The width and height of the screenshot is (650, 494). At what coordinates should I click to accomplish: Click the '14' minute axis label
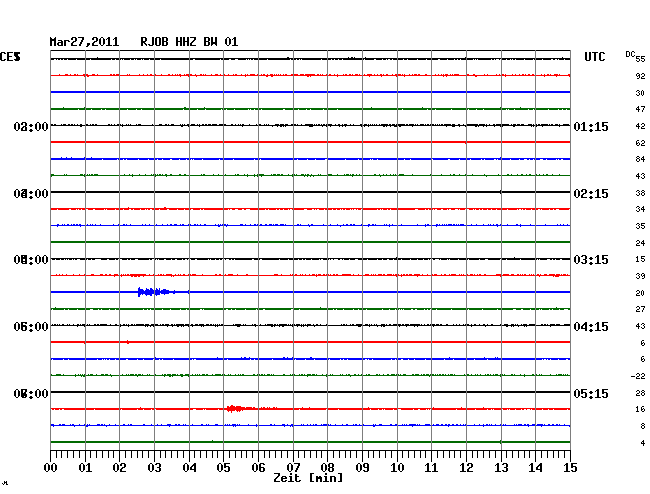point(535,468)
